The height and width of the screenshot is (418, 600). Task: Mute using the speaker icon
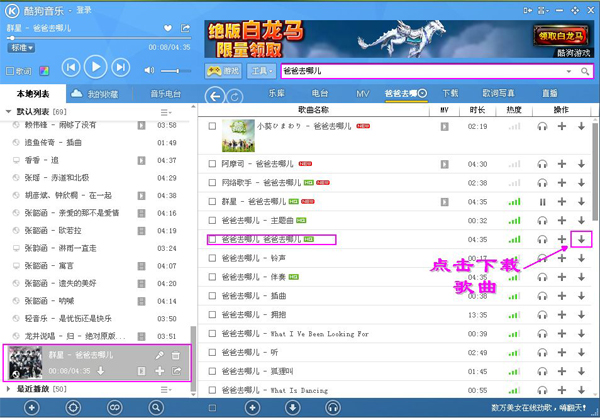149,70
